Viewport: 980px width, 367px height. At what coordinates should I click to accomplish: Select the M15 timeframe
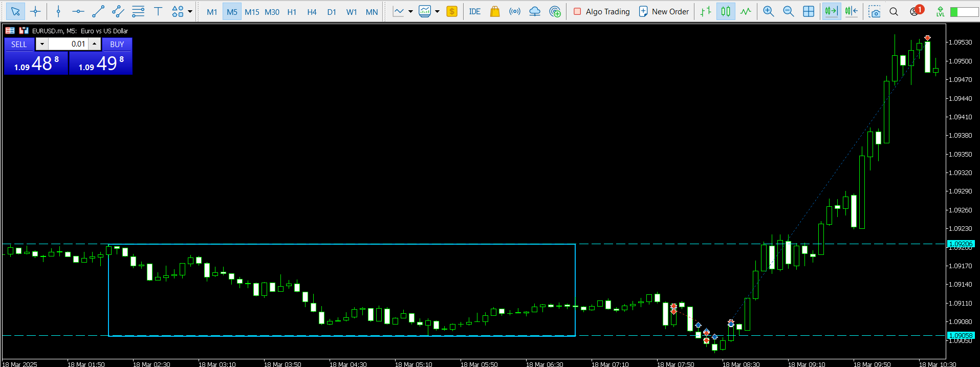tap(252, 12)
